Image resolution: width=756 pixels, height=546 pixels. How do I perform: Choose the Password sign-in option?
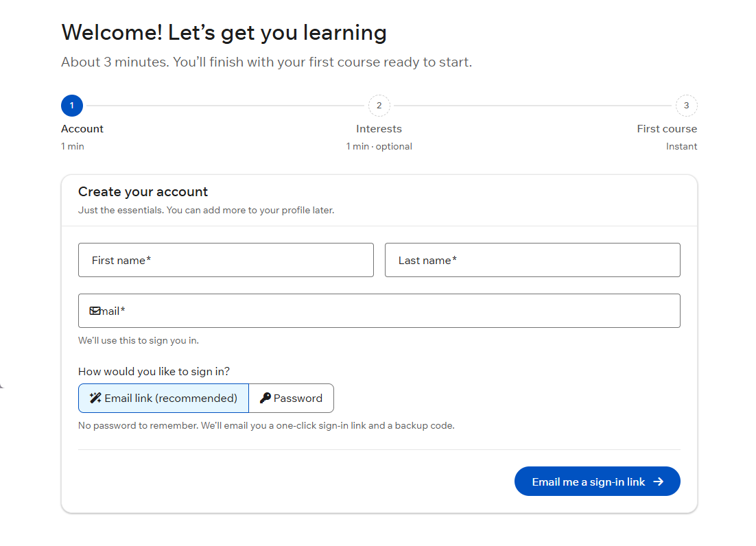[x=291, y=398]
